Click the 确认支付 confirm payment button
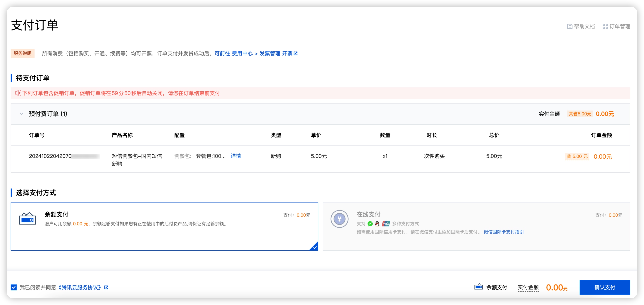The height and width of the screenshot is (305, 644). point(605,287)
